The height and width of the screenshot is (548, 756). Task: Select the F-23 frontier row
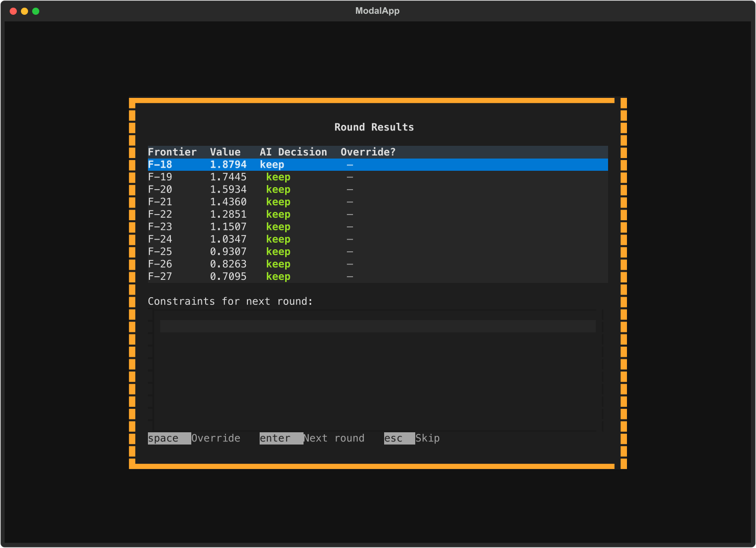pos(377,227)
